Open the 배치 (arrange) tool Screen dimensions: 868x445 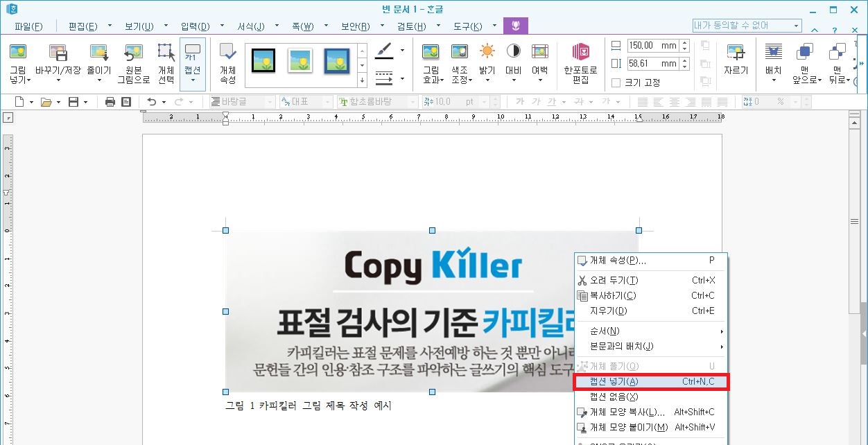coord(773,64)
